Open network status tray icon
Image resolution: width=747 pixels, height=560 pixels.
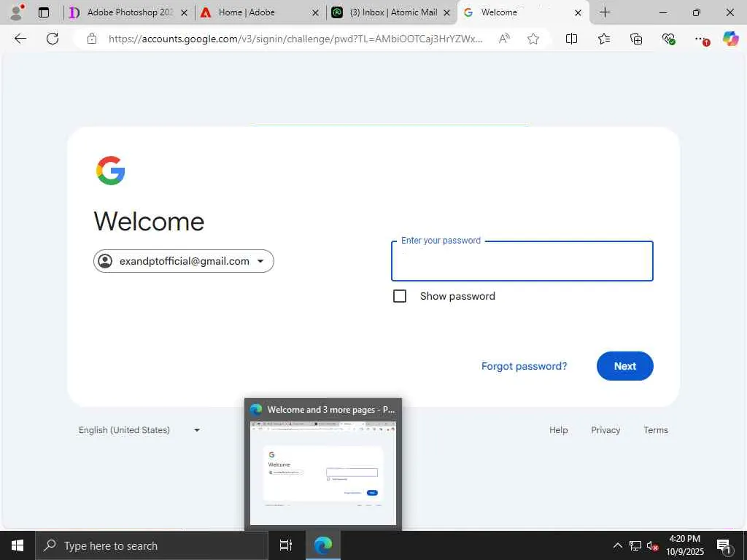click(635, 545)
